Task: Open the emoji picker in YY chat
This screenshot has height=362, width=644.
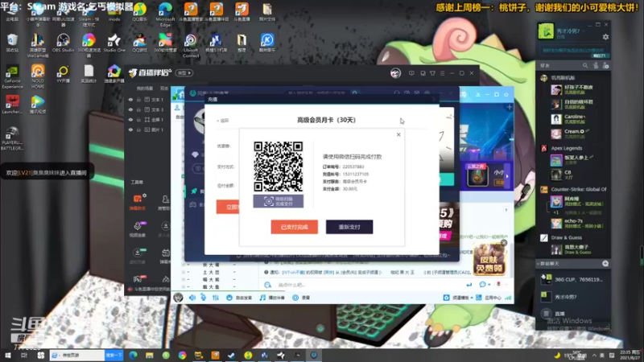Action: coord(482,285)
